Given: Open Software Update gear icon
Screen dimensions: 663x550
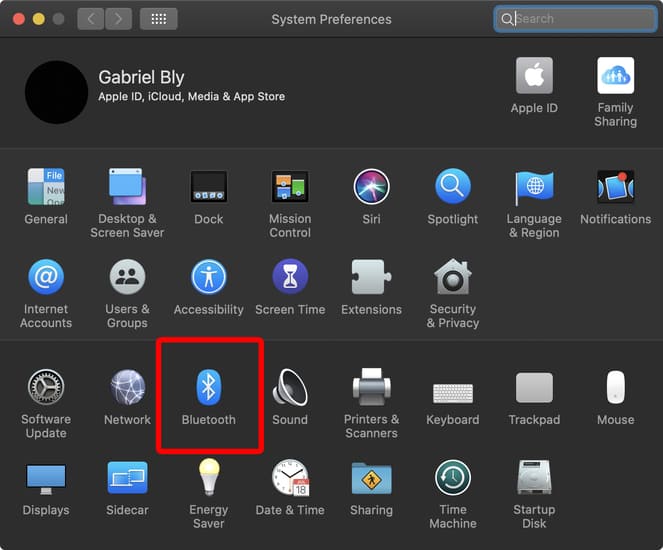Looking at the screenshot, I should (x=46, y=387).
